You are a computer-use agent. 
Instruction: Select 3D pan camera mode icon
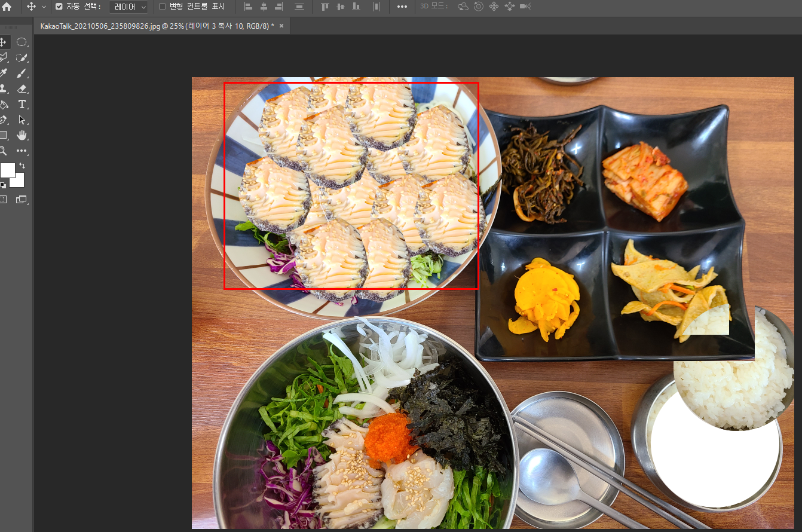(x=494, y=7)
